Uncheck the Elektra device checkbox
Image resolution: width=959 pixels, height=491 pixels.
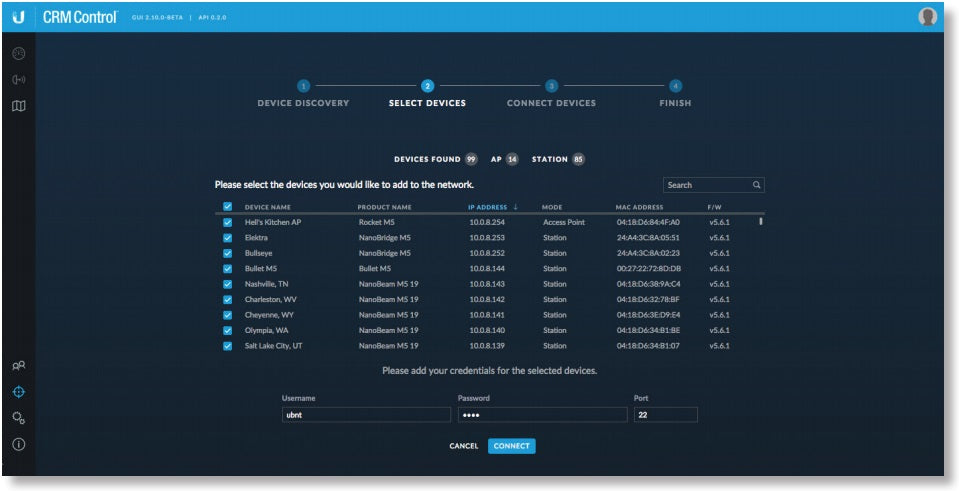coord(228,238)
